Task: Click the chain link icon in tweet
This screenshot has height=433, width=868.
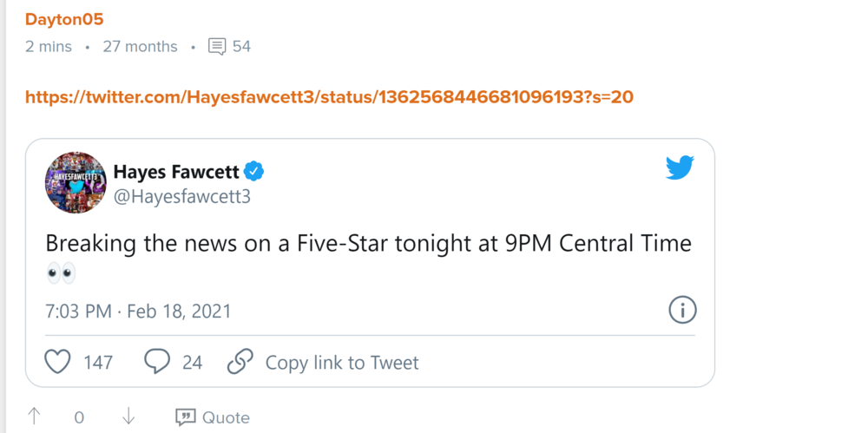Action: pos(240,361)
